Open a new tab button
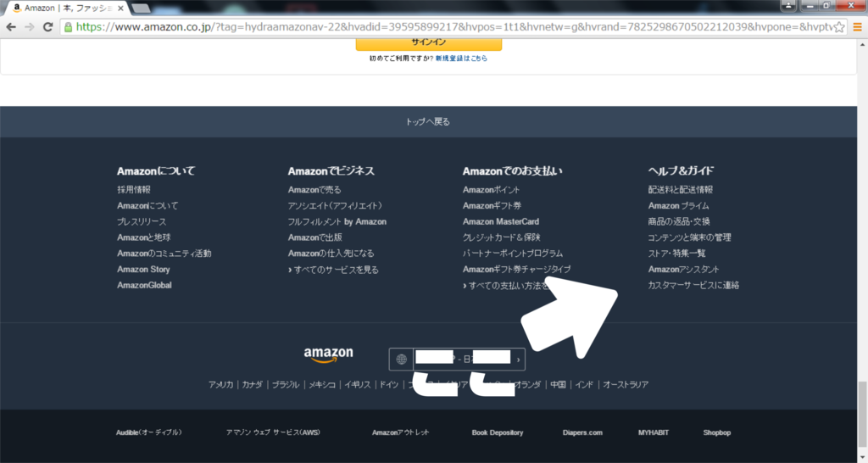The image size is (868, 463). pyautogui.click(x=141, y=8)
